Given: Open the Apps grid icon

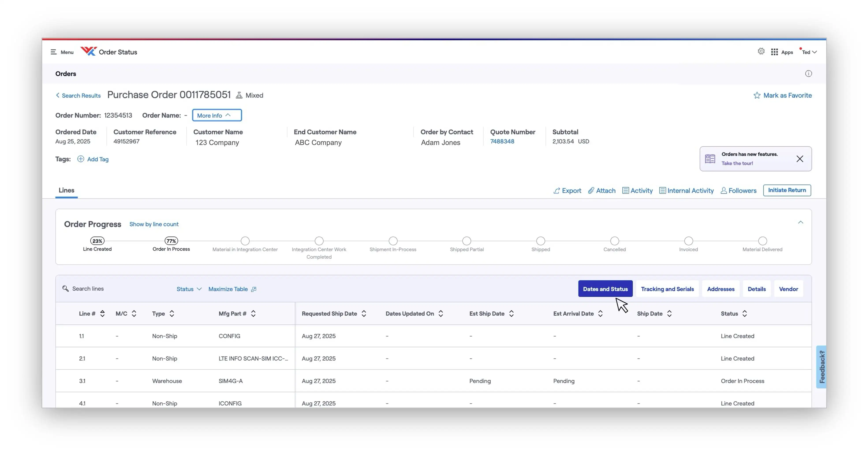Looking at the screenshot, I should tap(774, 52).
